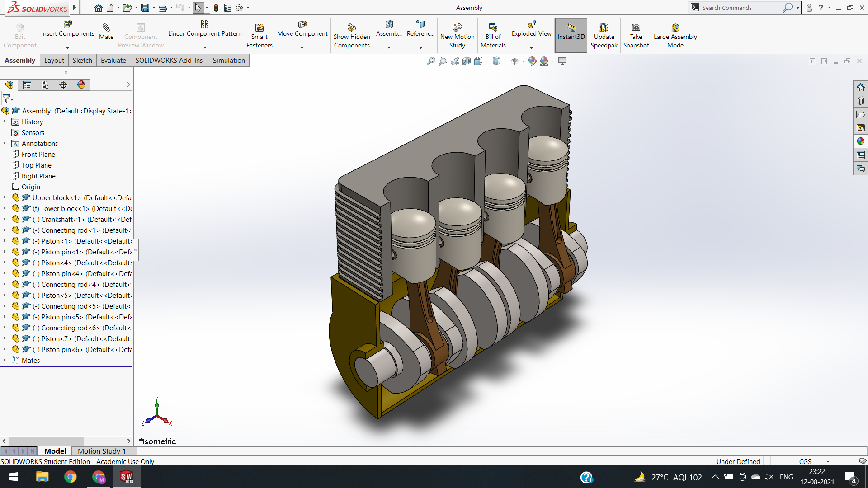Viewport: 868px width, 488px height.
Task: Switch to Motion Study 1 tab
Action: 102,451
